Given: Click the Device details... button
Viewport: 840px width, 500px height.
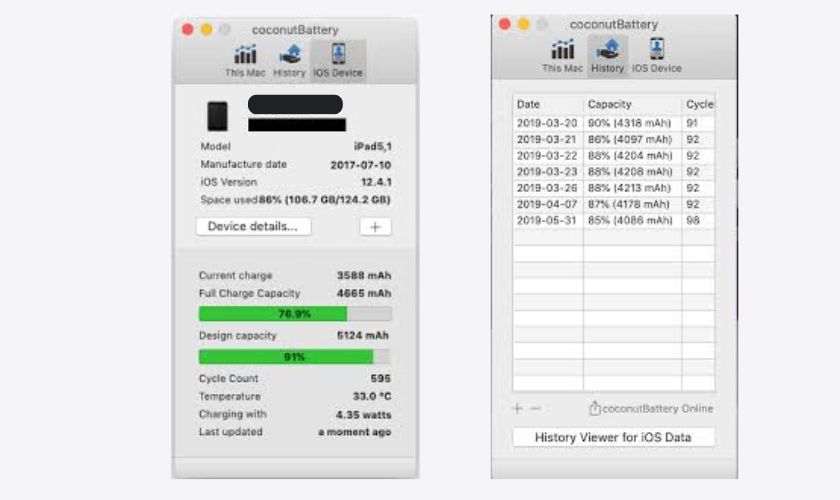Looking at the screenshot, I should click(x=253, y=226).
